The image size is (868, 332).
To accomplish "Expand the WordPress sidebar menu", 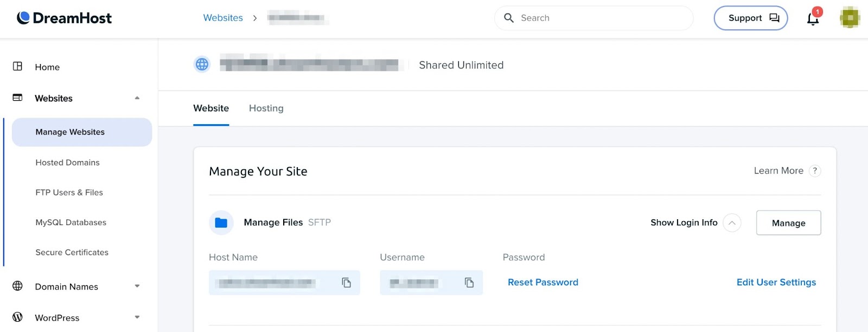I will coord(137,317).
